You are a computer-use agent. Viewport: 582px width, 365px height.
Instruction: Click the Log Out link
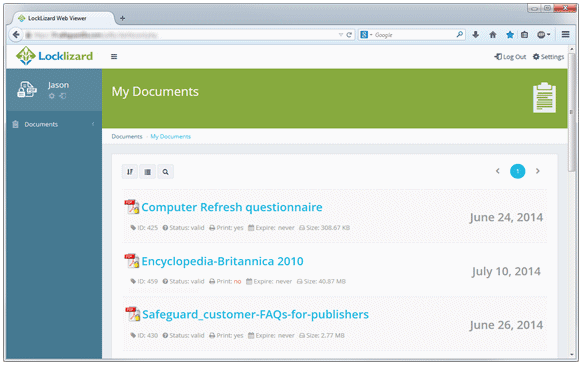pyautogui.click(x=510, y=56)
